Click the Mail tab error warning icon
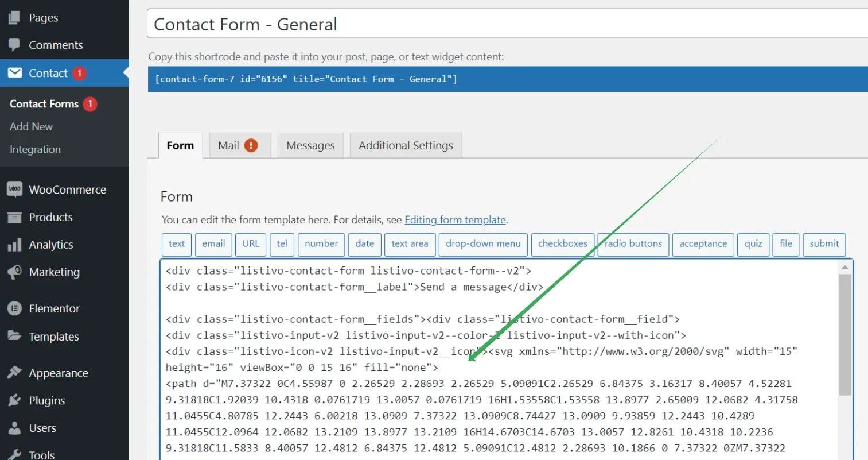Image resolution: width=868 pixels, height=460 pixels. 251,145
